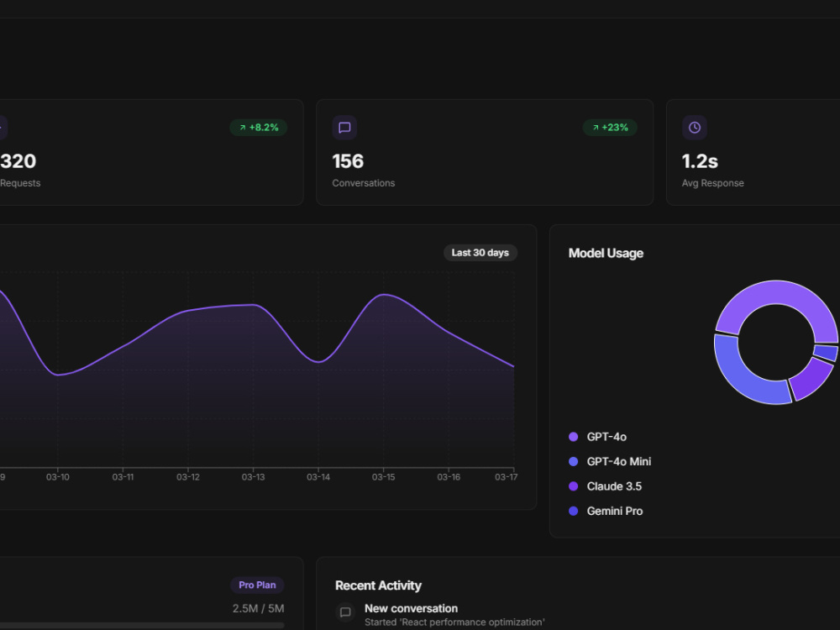Click the Avg Response clock icon
Image resolution: width=840 pixels, height=630 pixels.
pyautogui.click(x=695, y=128)
